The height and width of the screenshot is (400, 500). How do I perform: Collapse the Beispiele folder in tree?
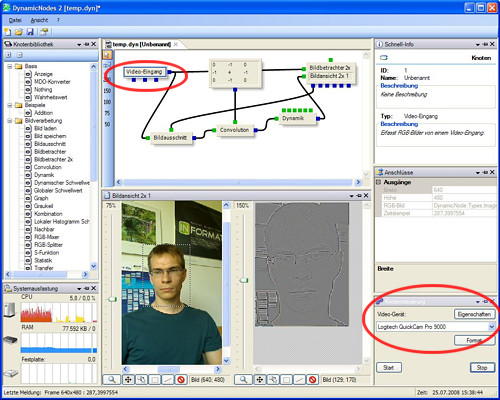[10, 105]
